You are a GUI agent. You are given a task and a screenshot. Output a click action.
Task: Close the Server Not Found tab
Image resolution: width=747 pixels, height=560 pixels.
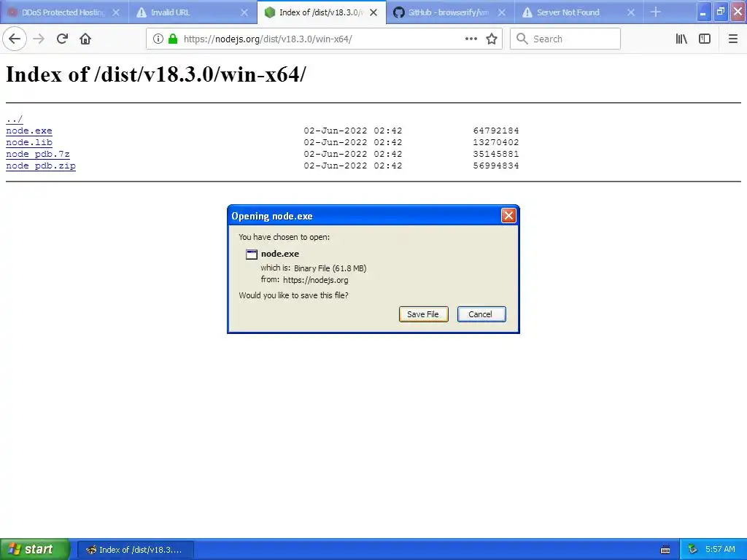(x=631, y=12)
